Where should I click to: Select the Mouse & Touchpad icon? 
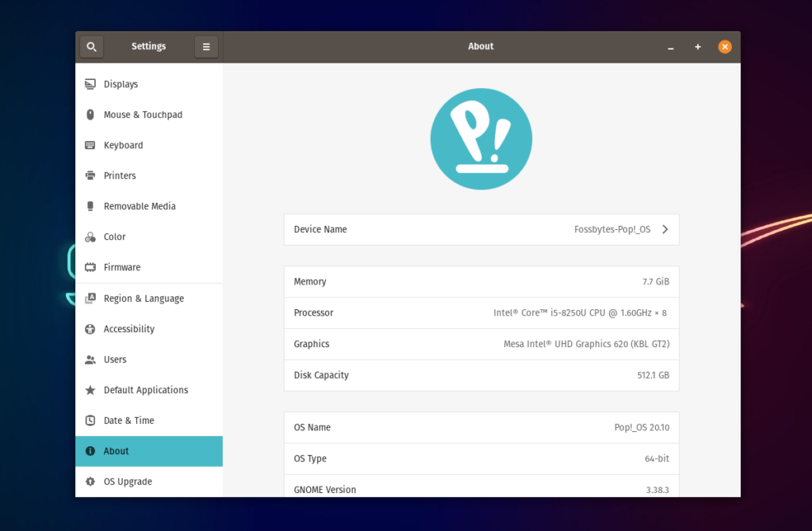click(x=90, y=114)
